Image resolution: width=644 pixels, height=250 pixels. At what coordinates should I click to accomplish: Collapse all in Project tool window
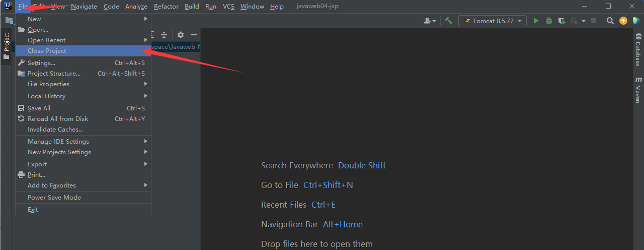164,35
